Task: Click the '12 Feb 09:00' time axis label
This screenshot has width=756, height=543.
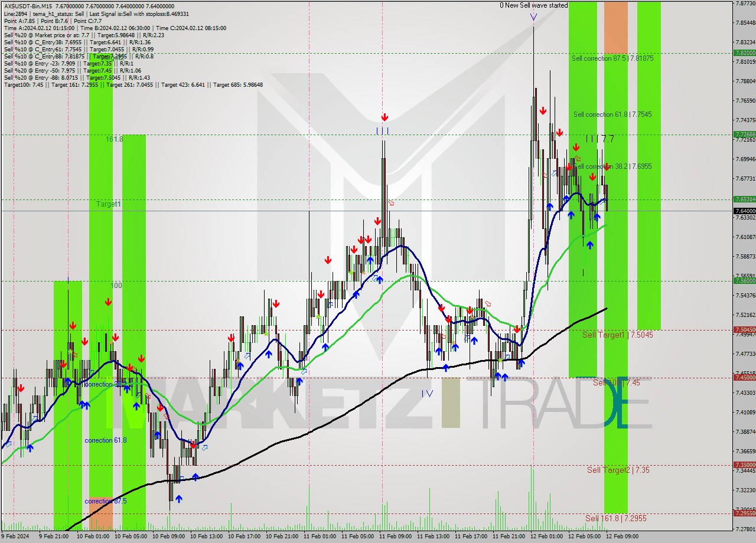Action: click(622, 537)
